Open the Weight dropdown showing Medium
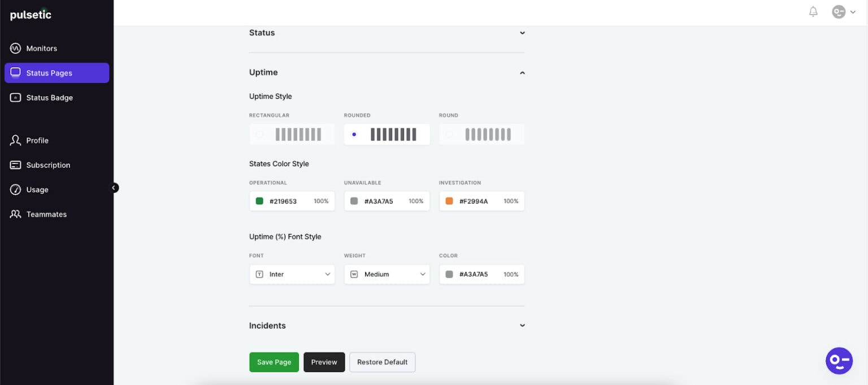Screen dimensions: 868x385 [x=387, y=274]
